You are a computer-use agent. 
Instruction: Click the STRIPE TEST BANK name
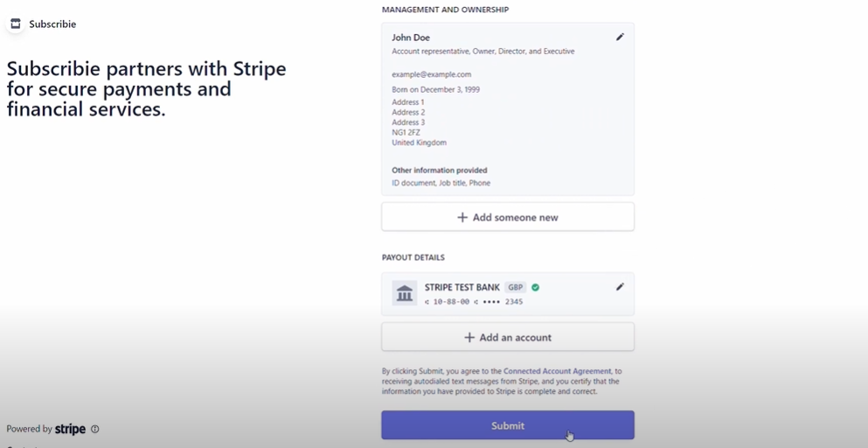click(x=462, y=287)
